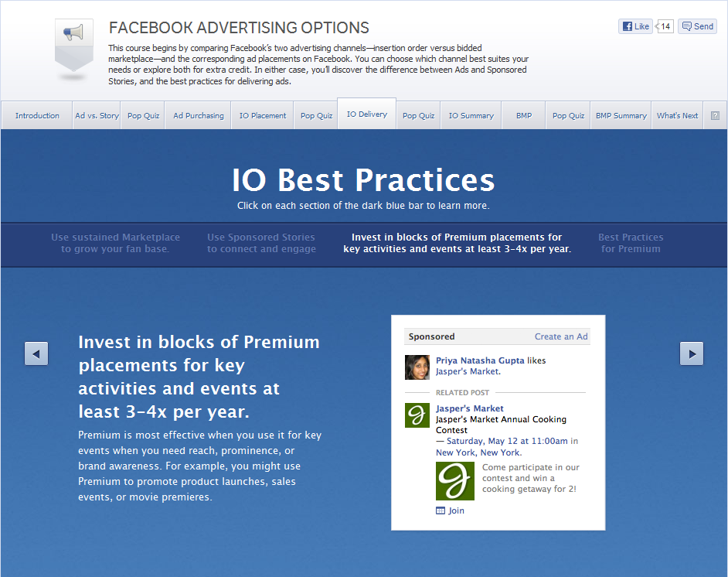
Task: Click 'Click on each section' instruction text
Action: click(363, 205)
